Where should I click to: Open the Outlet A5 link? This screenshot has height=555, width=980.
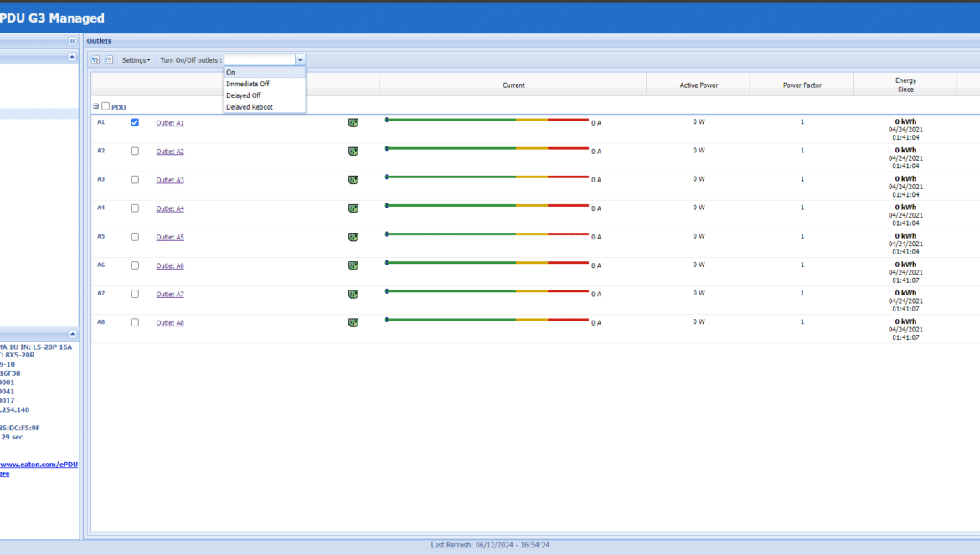(170, 237)
